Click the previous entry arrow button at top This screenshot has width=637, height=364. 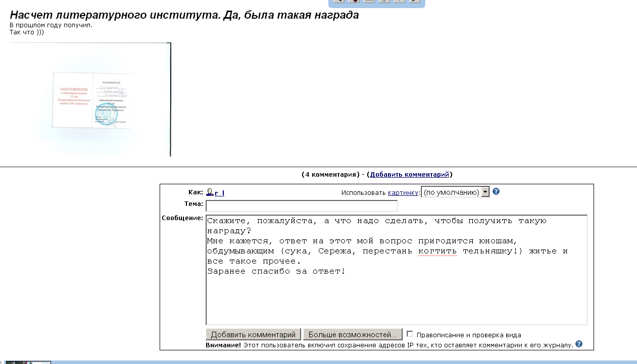(338, 1)
